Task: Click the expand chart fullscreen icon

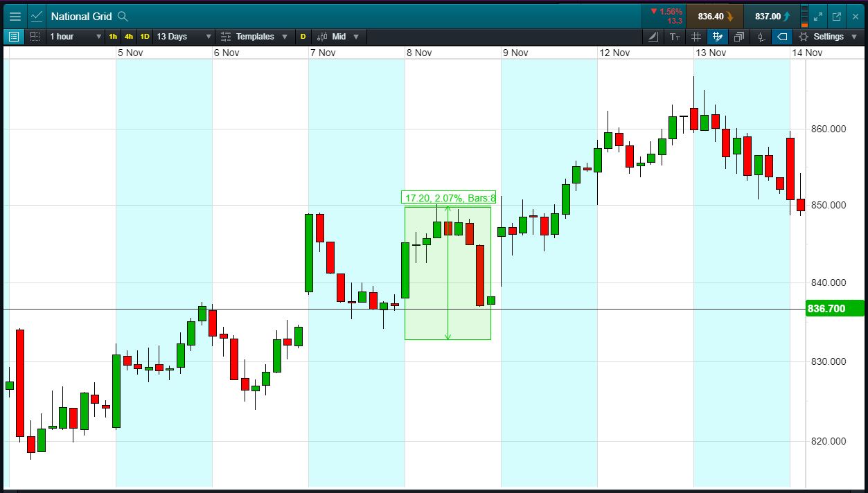Action: [x=818, y=16]
